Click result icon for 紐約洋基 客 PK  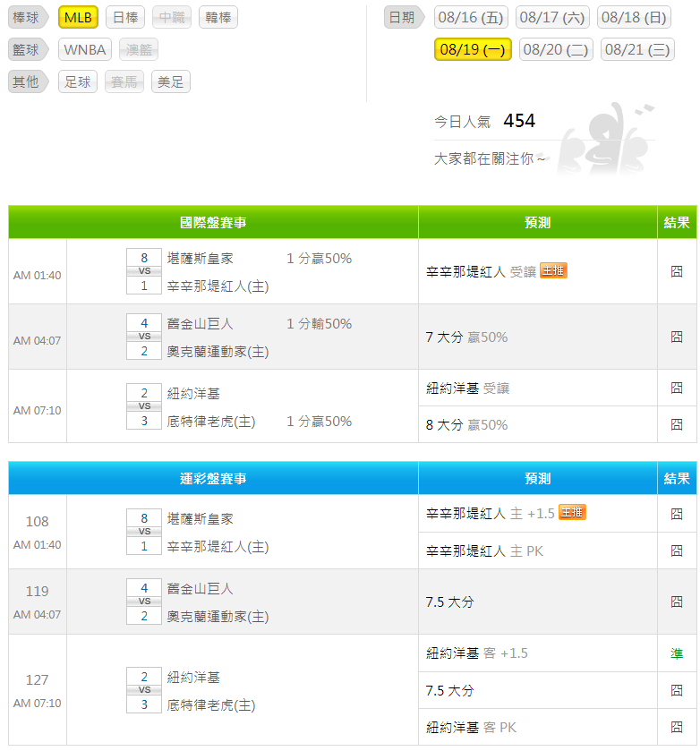click(677, 727)
